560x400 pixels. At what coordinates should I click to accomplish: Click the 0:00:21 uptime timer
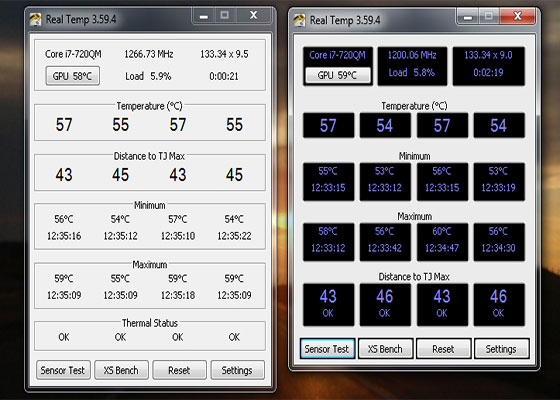coord(224,76)
